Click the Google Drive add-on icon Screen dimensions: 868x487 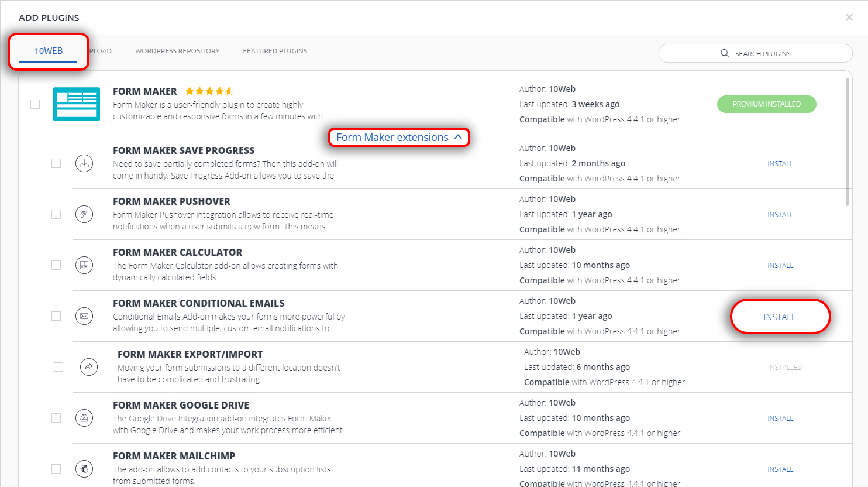(x=84, y=418)
